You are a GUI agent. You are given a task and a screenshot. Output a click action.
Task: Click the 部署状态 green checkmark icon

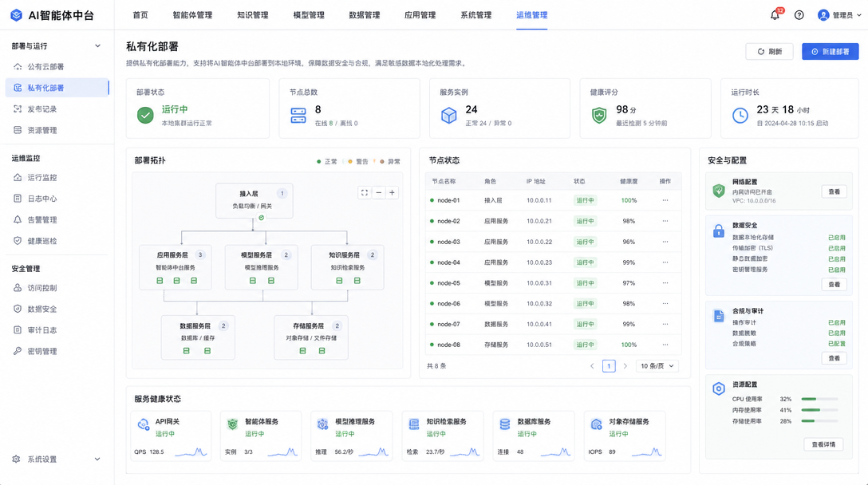tap(145, 115)
